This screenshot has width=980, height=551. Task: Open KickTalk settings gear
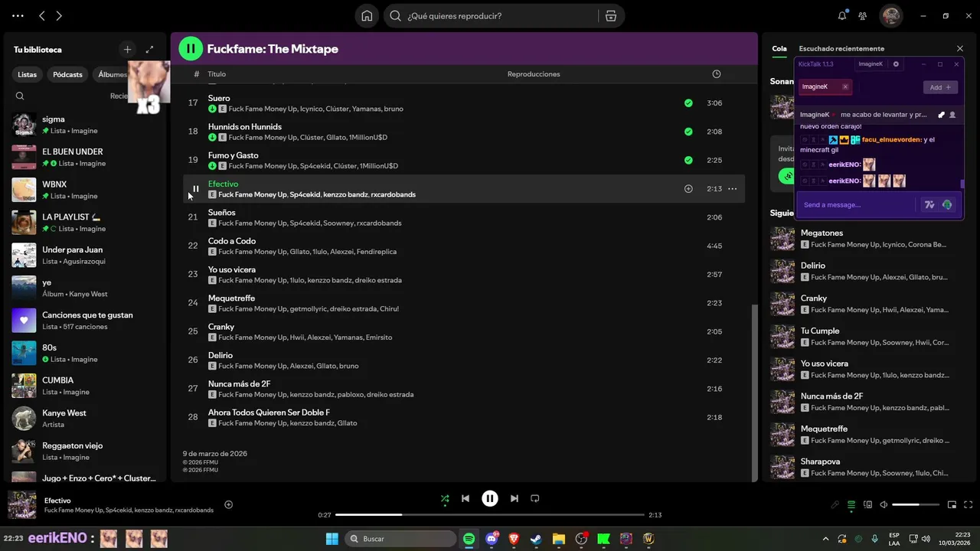[x=897, y=64]
